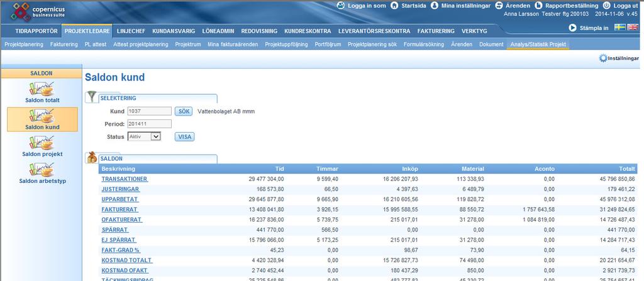Viewport: 644px width, 281px height.
Task: Go to Projektuppföljning submenu
Action: (x=286, y=45)
